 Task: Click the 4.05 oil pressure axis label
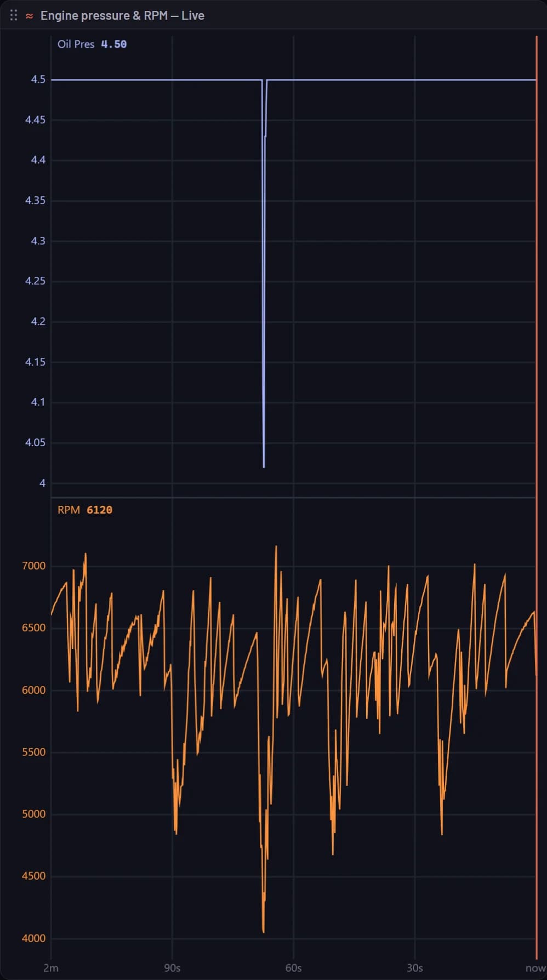tap(36, 443)
